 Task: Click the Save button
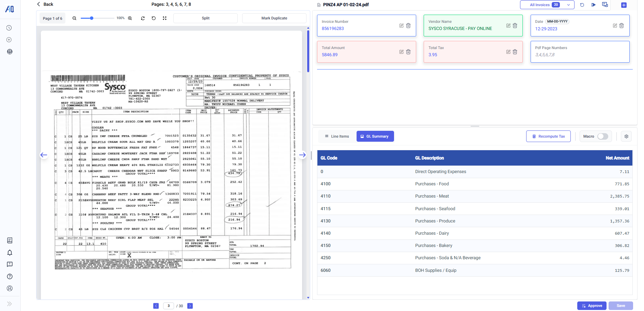tap(621, 306)
